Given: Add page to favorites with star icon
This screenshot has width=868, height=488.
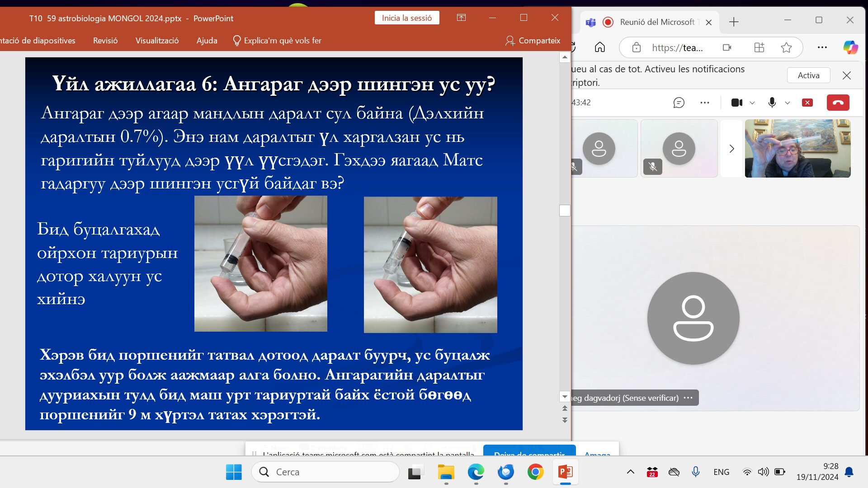Looking at the screenshot, I should [x=786, y=47].
